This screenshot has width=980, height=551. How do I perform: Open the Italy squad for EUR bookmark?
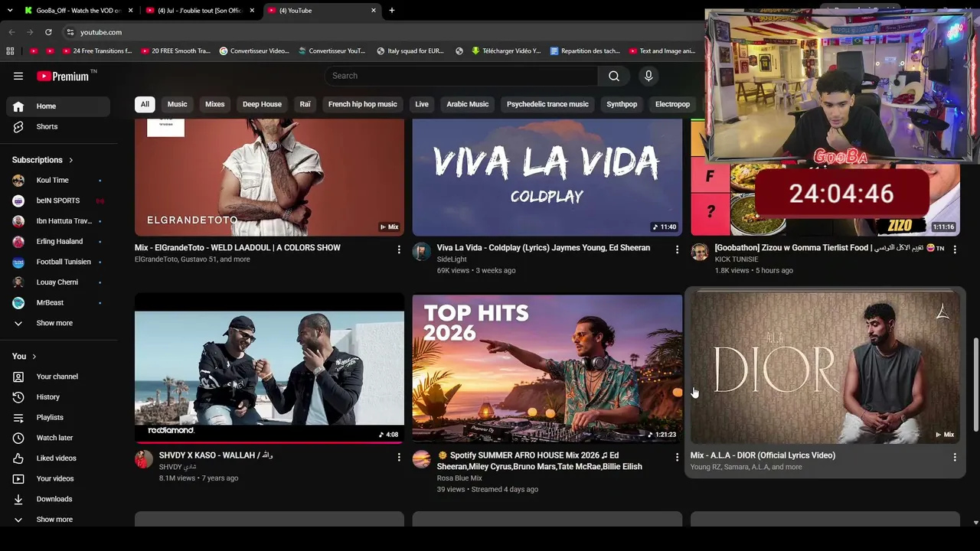[x=410, y=51]
